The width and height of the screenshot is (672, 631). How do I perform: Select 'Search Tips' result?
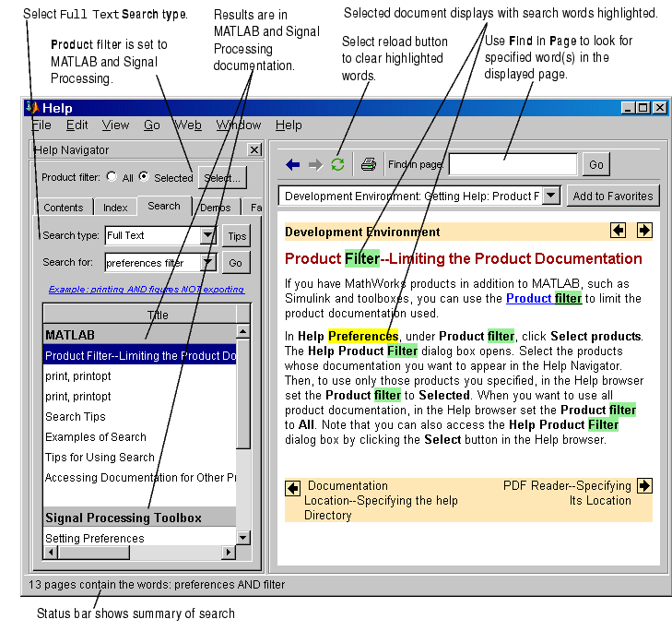(x=140, y=416)
